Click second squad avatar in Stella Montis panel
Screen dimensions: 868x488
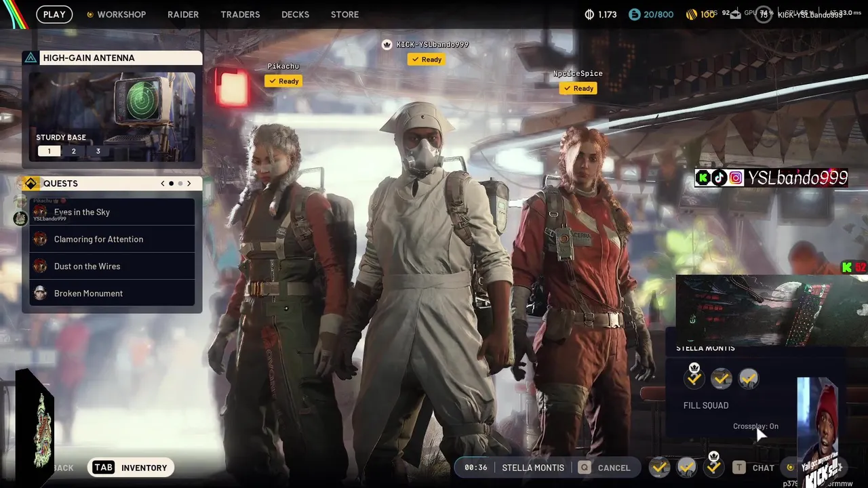click(x=722, y=379)
